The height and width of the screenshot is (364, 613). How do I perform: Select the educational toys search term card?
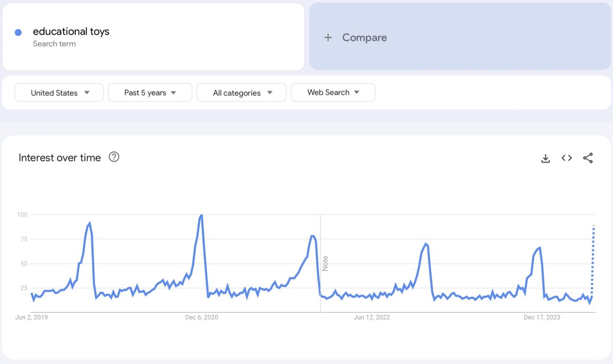[x=153, y=36]
